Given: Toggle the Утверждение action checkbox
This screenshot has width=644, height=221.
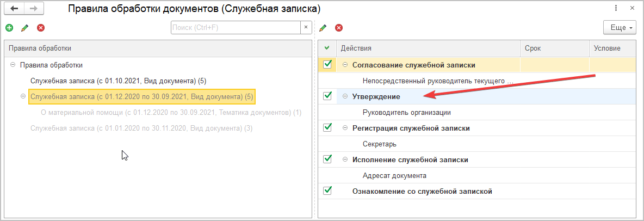Looking at the screenshot, I should pos(327,96).
